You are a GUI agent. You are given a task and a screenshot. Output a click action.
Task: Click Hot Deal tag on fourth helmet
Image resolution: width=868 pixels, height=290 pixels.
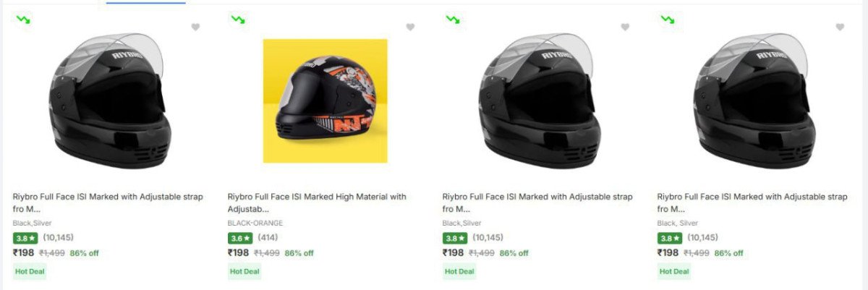point(674,272)
